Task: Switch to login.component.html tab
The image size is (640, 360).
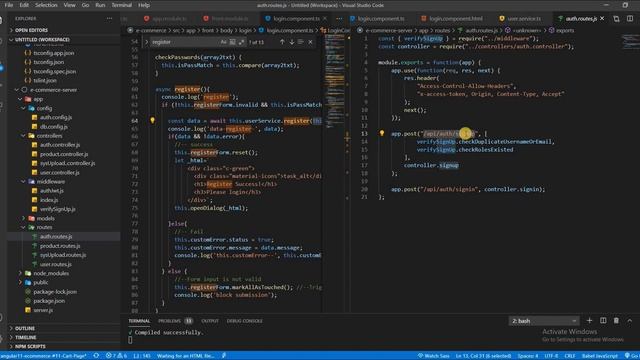Action: click(x=456, y=19)
